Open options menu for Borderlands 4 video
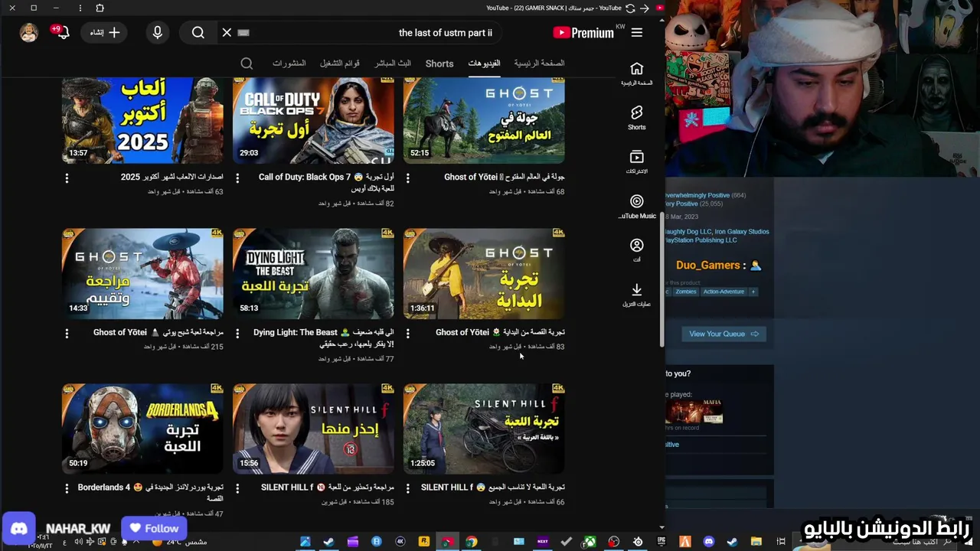This screenshot has height=551, width=980. tap(67, 487)
